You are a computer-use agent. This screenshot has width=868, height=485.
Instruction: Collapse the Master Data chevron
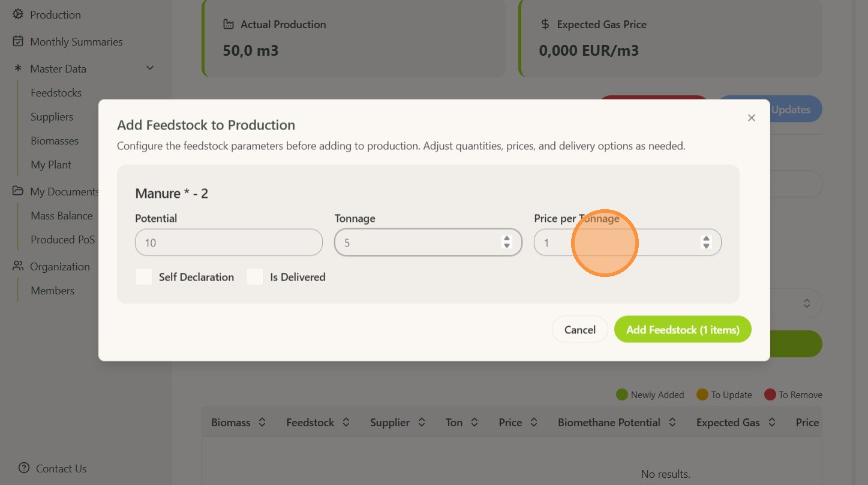150,68
